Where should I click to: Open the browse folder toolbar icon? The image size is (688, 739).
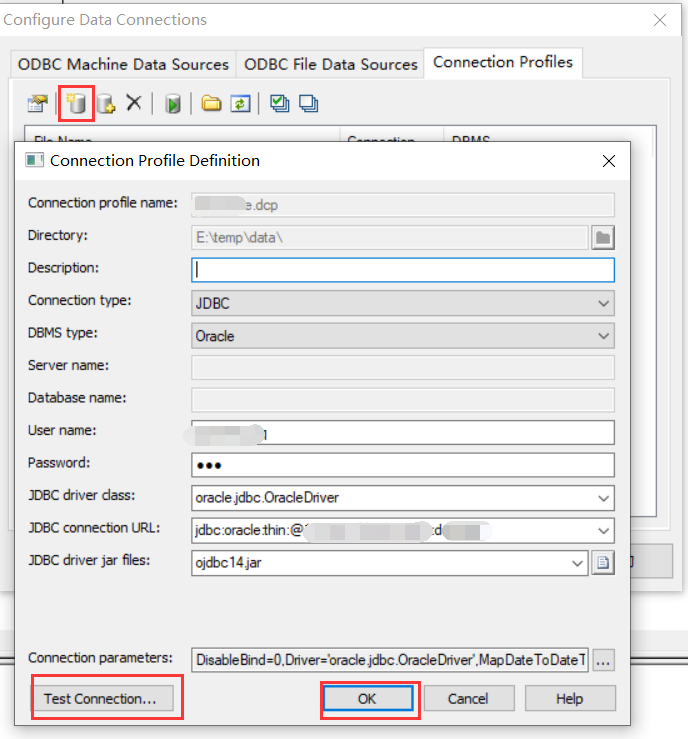tap(211, 103)
